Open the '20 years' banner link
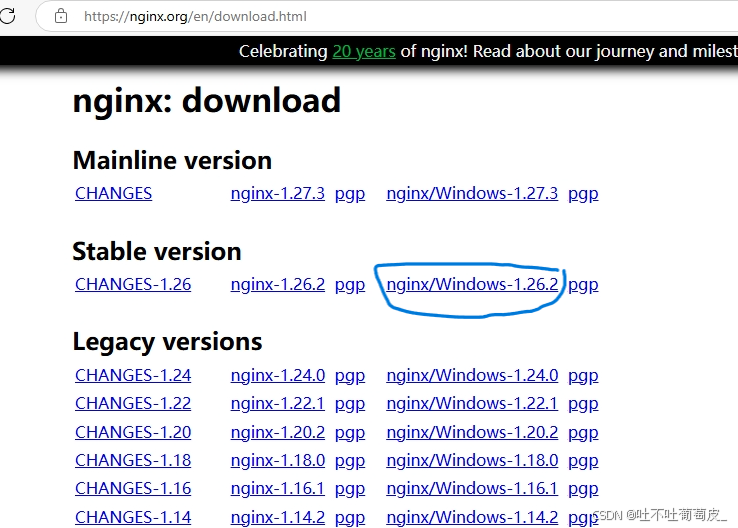Image resolution: width=738 pixels, height=528 pixels. pos(364,51)
